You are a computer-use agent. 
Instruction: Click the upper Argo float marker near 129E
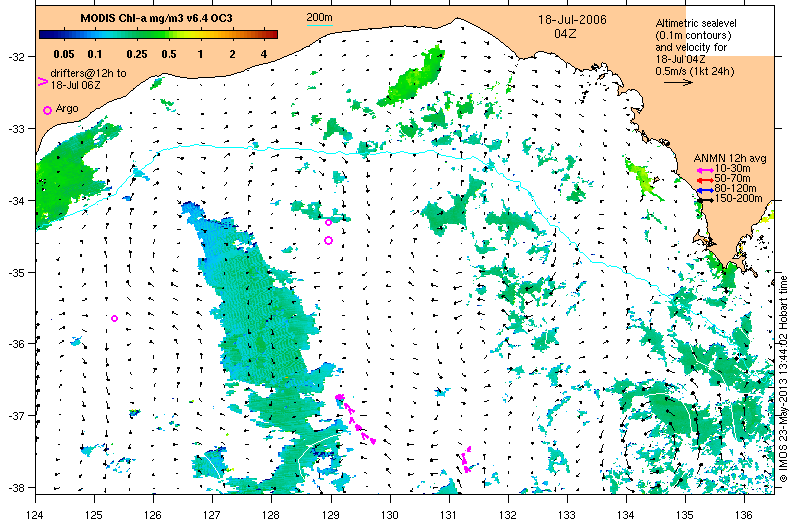329,222
